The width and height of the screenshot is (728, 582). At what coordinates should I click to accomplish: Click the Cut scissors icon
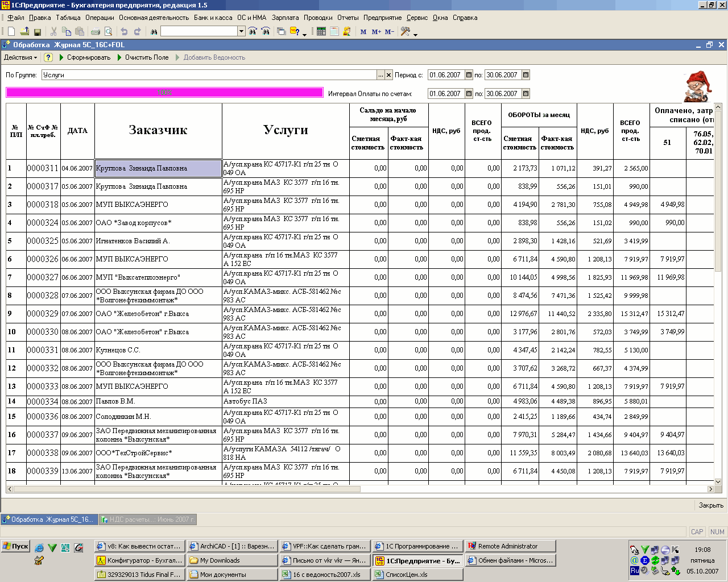coord(53,32)
